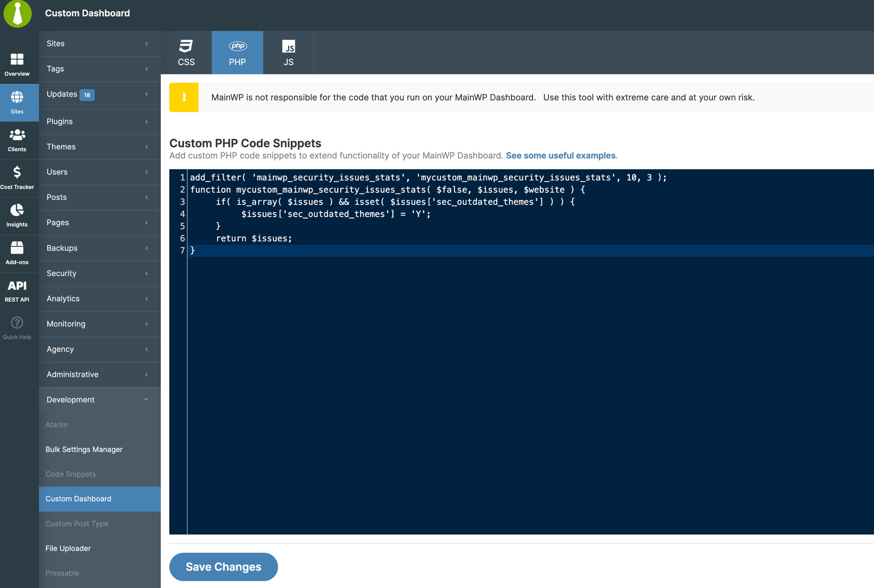874x588 pixels.
Task: Open the Custom Post Type item
Action: tap(100, 524)
